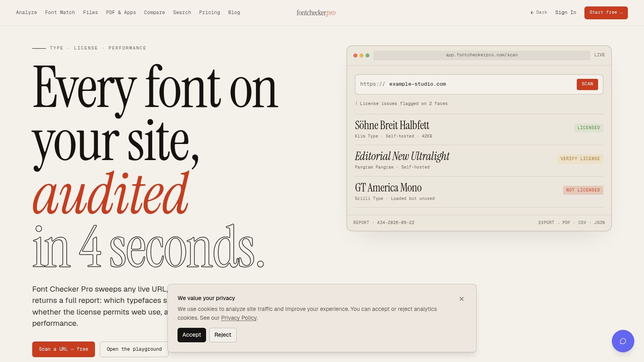Image resolution: width=644 pixels, height=362 pixels.
Task: Click the app.fontcheckerpro.com/scan address bar
Action: (x=482, y=55)
